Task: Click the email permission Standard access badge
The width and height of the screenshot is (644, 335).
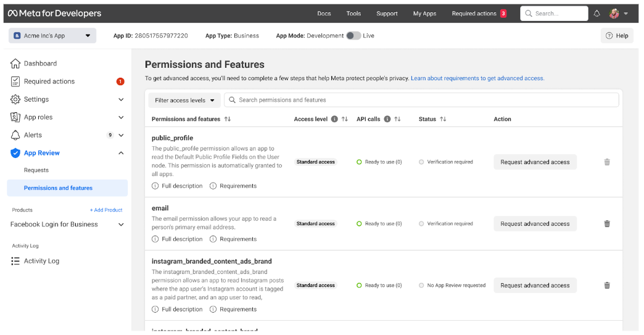Action: 315,224
